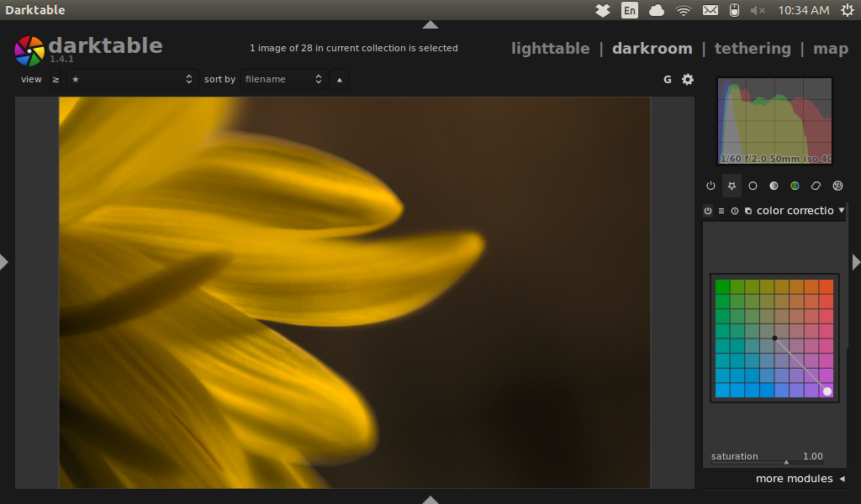Open the star rating filter dropdown
Screen dimensions: 861x504
133,80
